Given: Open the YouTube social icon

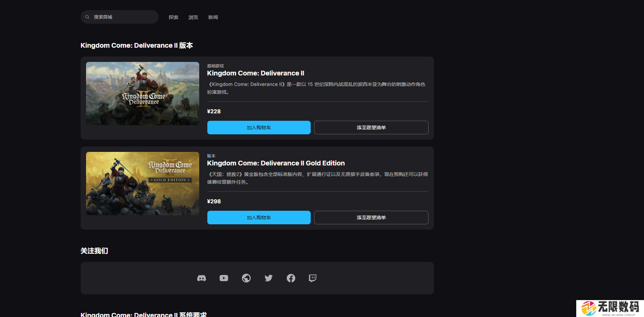Looking at the screenshot, I should [224, 278].
